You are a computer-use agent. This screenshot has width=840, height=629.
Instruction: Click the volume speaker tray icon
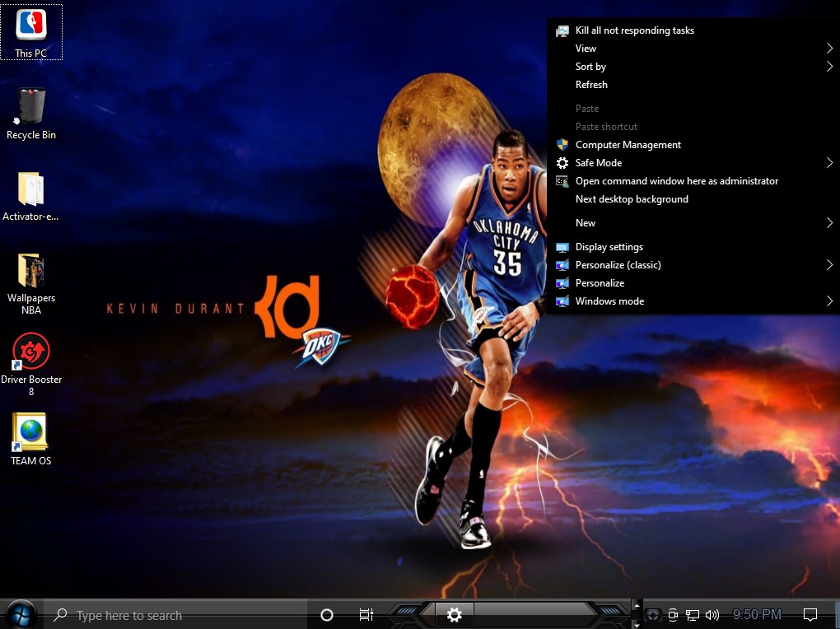pyautogui.click(x=712, y=615)
